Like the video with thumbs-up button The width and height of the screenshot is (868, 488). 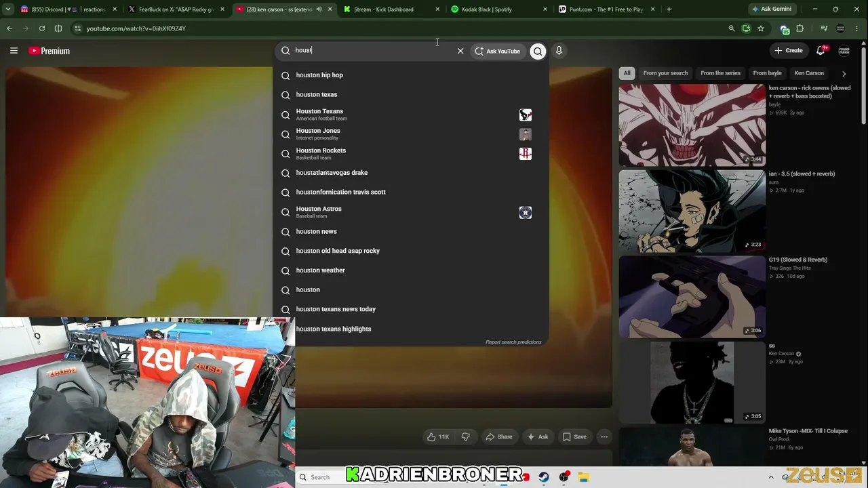pos(438,437)
